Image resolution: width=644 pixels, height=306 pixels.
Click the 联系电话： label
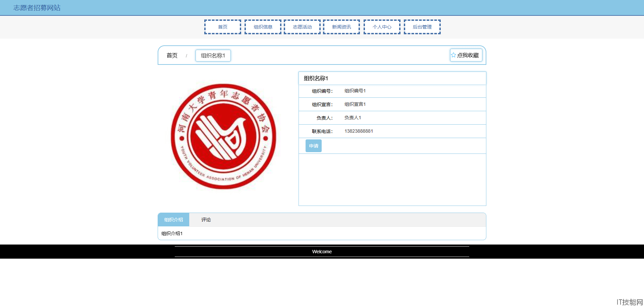tap(322, 131)
